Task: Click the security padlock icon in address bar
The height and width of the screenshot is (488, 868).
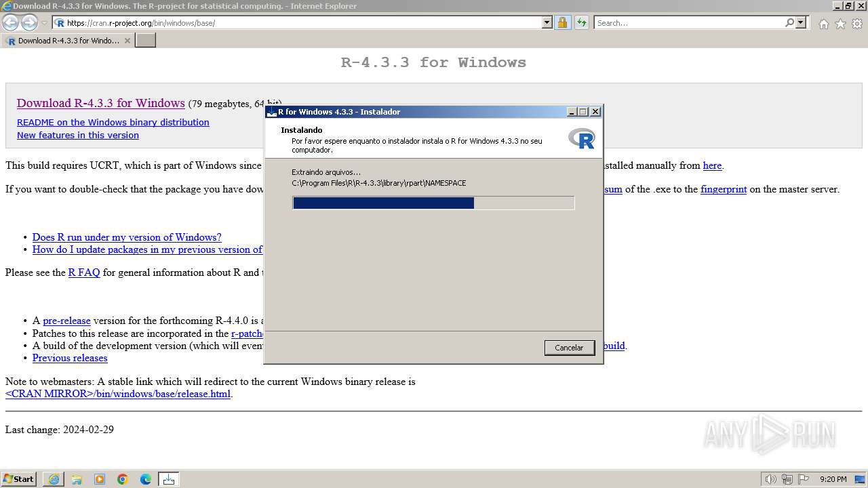Action: pyautogui.click(x=562, y=22)
